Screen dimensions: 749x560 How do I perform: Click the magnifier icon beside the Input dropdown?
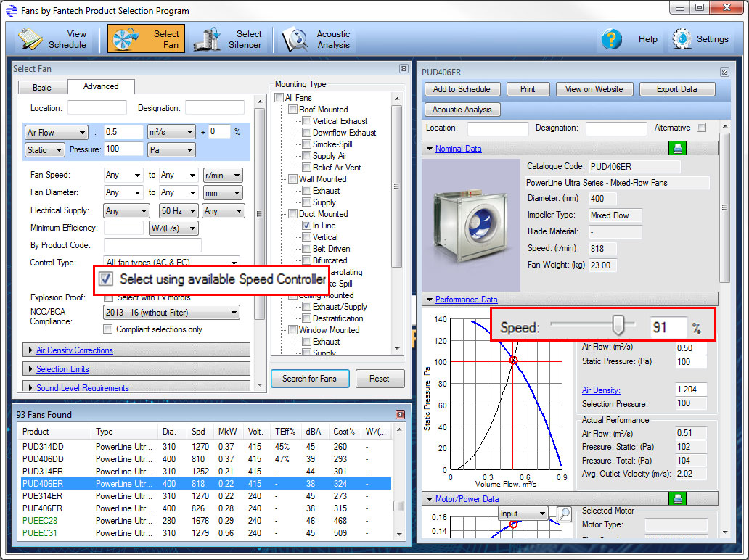pyautogui.click(x=564, y=514)
